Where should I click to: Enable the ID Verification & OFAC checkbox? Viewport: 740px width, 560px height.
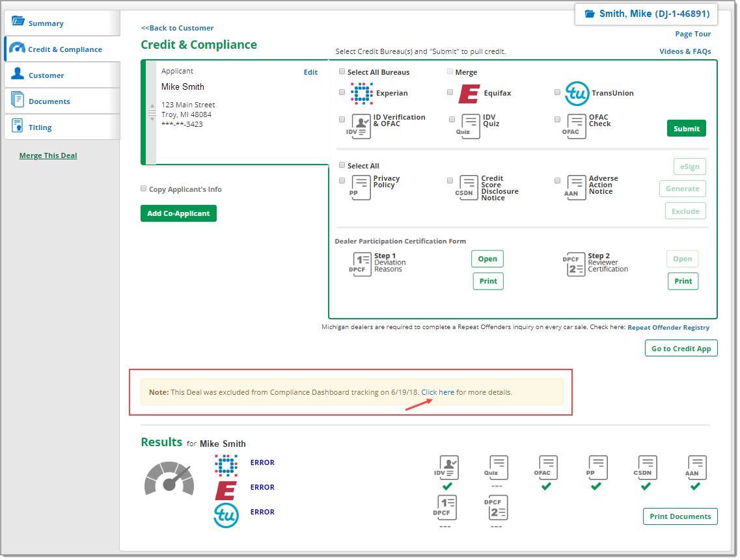342,120
